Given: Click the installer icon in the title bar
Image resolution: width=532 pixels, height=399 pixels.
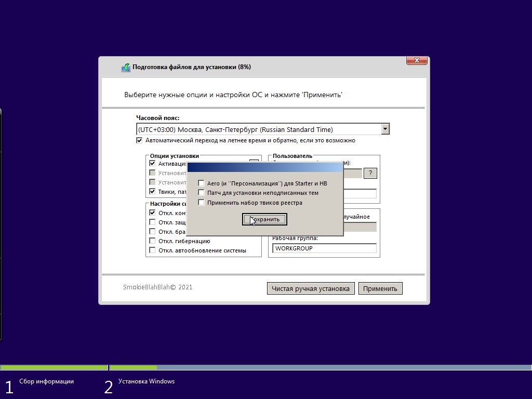Looking at the screenshot, I should point(126,67).
